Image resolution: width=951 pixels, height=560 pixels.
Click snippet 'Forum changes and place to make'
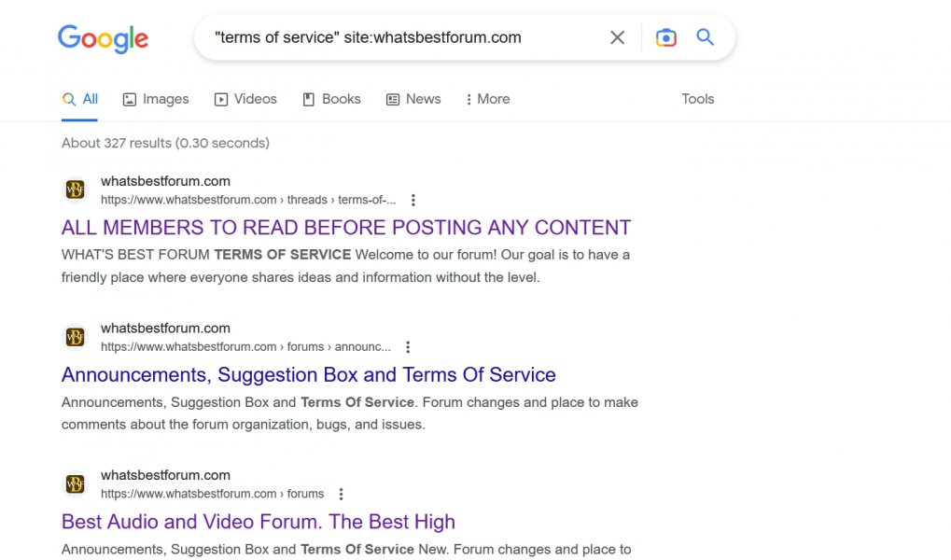pyautogui.click(x=530, y=402)
